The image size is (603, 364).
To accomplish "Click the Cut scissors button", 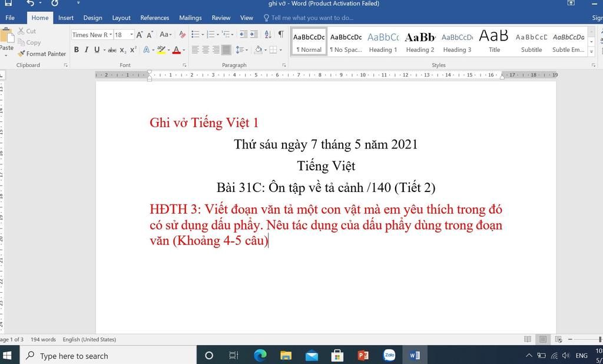I will pos(27,31).
